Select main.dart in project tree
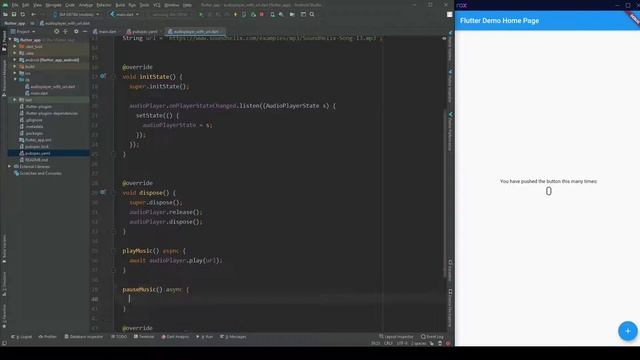 coord(36,93)
